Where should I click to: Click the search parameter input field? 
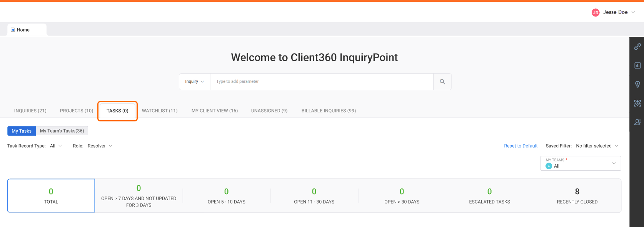click(x=322, y=82)
